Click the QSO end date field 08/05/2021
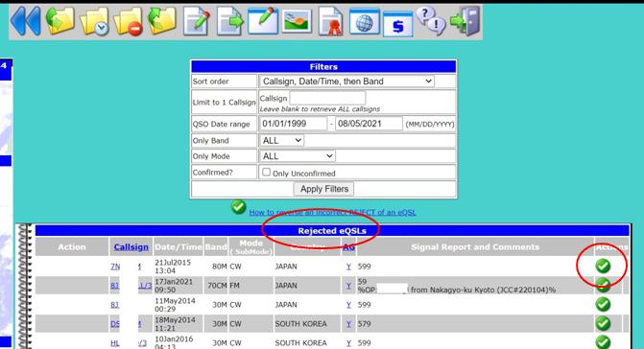644x349 pixels. coord(369,124)
